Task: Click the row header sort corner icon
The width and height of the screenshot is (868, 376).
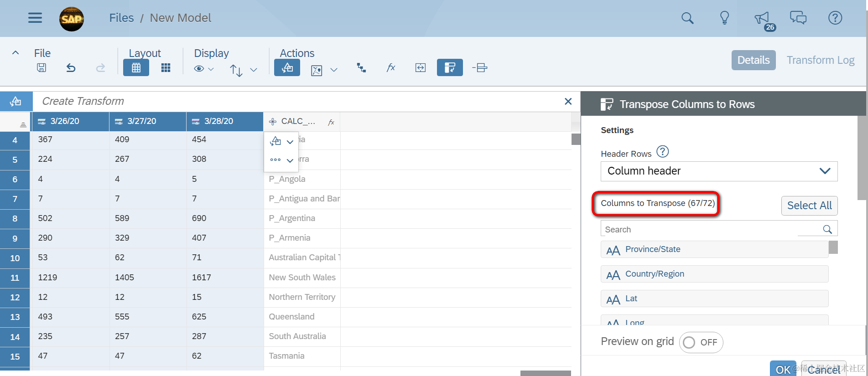Action: pyautogui.click(x=23, y=124)
